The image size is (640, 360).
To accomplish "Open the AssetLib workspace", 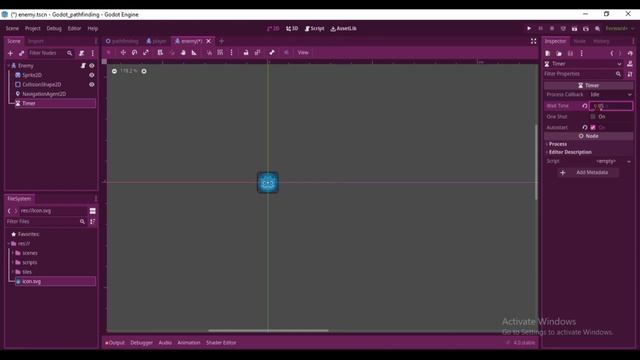I will [343, 29].
